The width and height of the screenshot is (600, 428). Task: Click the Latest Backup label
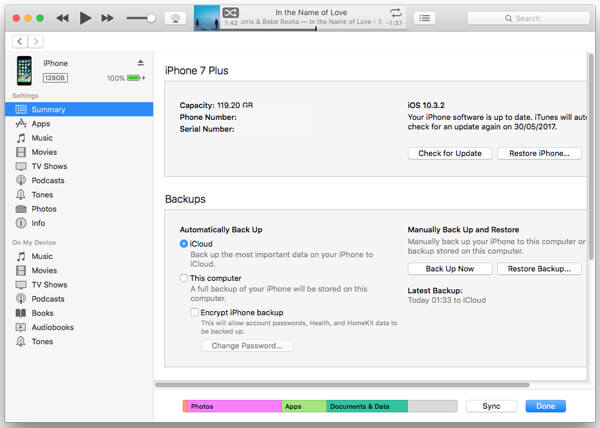click(435, 291)
